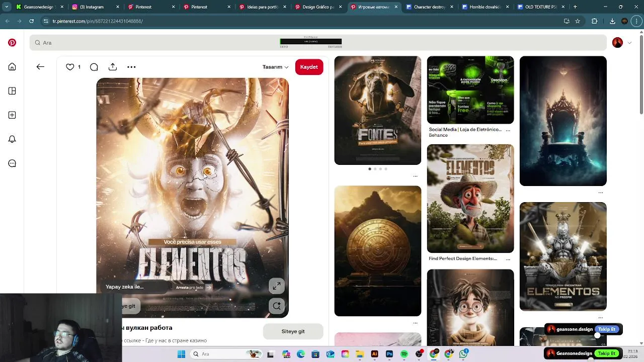Viewport: 644px width, 362px height.
Task: Open comments bubble icon on pin
Action: click(94, 67)
